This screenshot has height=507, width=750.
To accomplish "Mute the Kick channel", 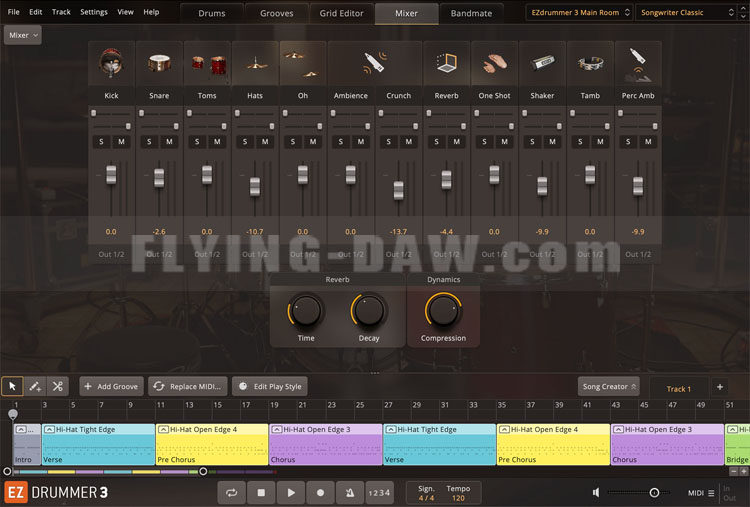I will click(121, 142).
